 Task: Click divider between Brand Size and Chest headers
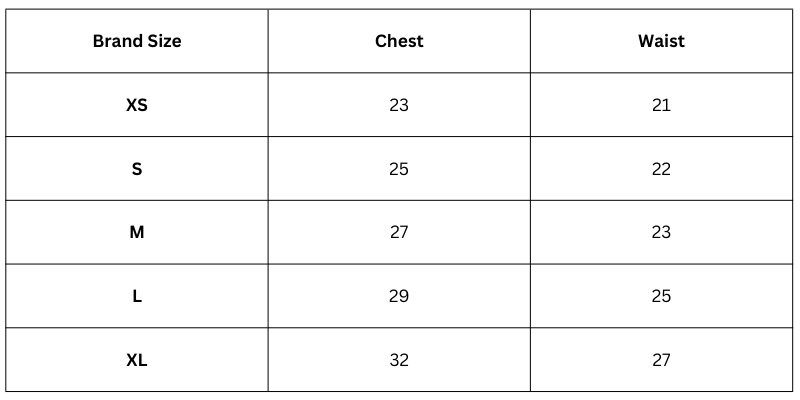(268, 41)
